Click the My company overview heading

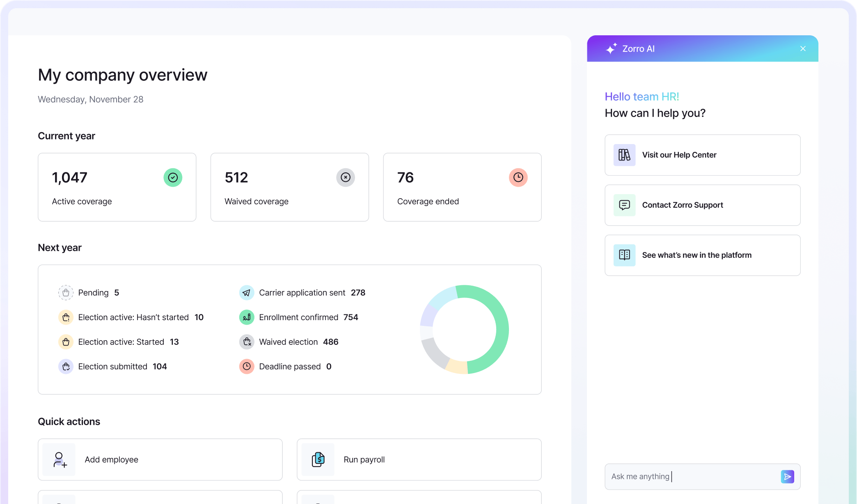pos(122,75)
